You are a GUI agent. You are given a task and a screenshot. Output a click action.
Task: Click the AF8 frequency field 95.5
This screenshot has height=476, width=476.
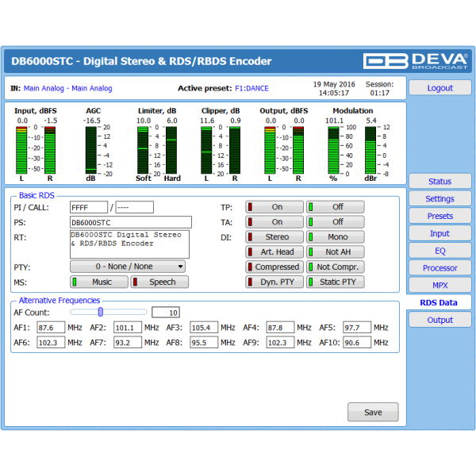pos(204,343)
